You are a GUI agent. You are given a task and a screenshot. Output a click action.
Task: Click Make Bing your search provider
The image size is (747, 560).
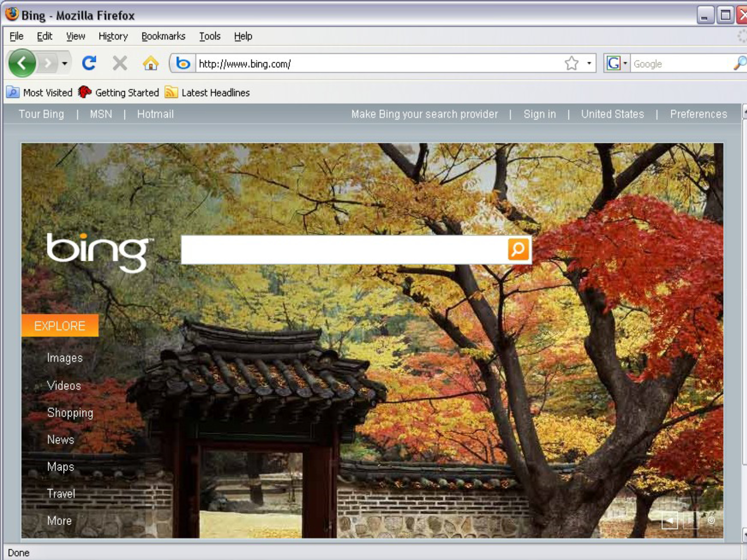tap(425, 114)
